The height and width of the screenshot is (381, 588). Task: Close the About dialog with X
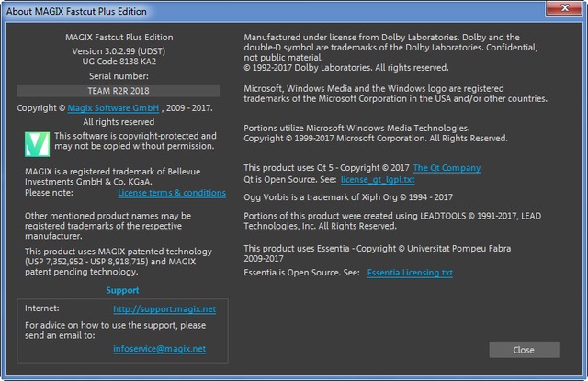pyautogui.click(x=564, y=8)
